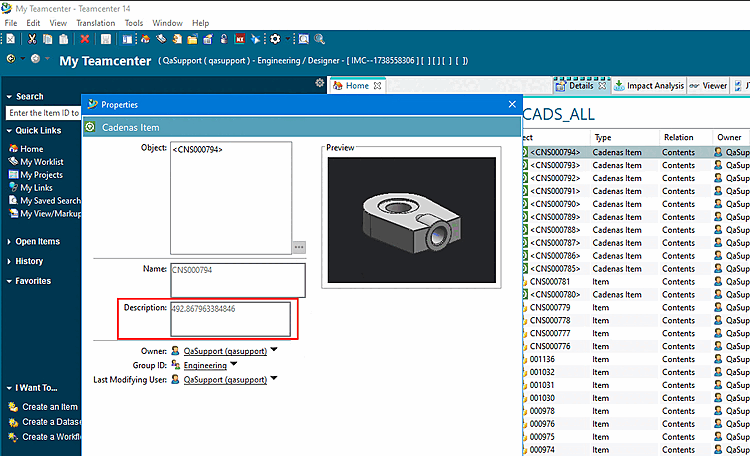
Task: Click the Home folder toolbar icon
Action: [145, 39]
